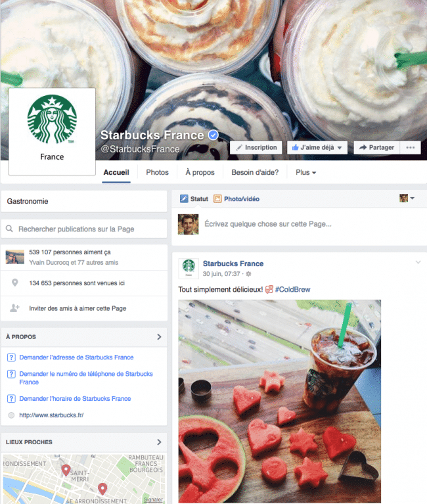Click Inviter des amis à aimer cette Page

(78, 309)
